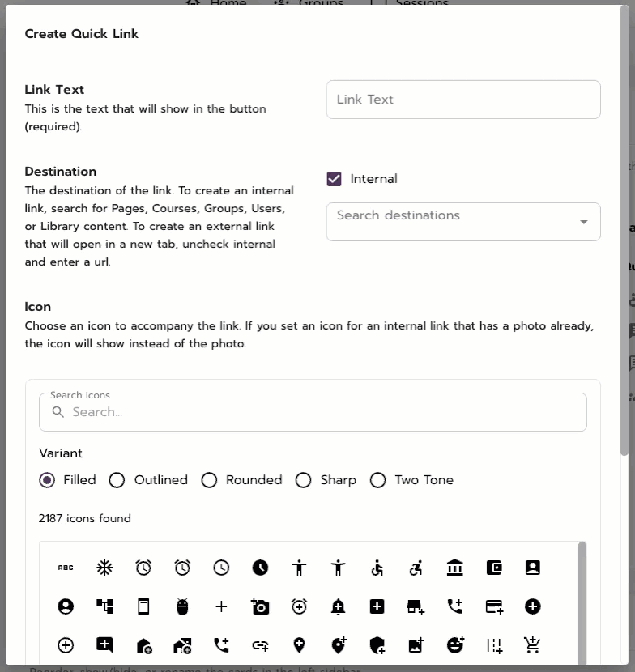
Task: Select the seated wheelchair accessible icon
Action: coord(377,568)
